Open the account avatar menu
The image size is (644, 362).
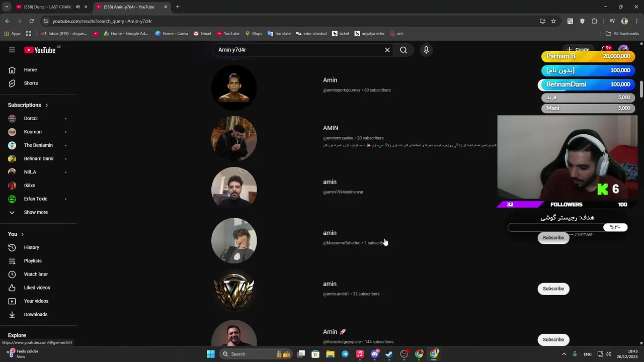623,49
